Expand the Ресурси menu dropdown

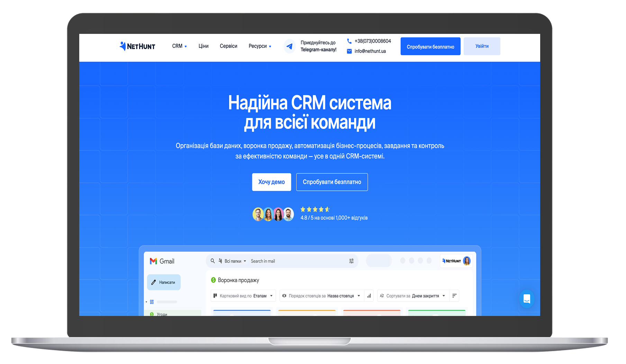pos(260,46)
